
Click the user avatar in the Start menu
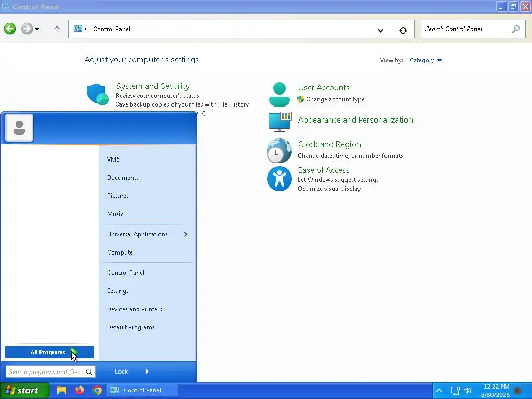19,128
